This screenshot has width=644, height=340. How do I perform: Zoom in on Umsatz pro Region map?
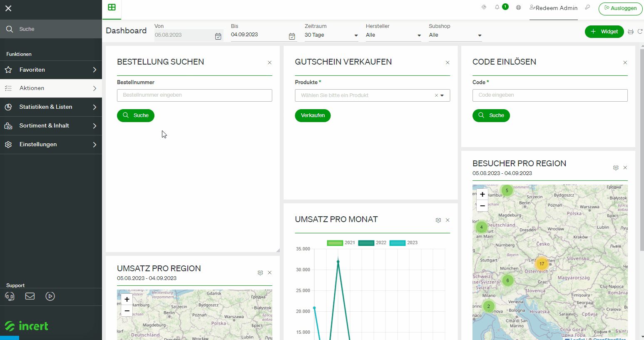click(x=127, y=299)
